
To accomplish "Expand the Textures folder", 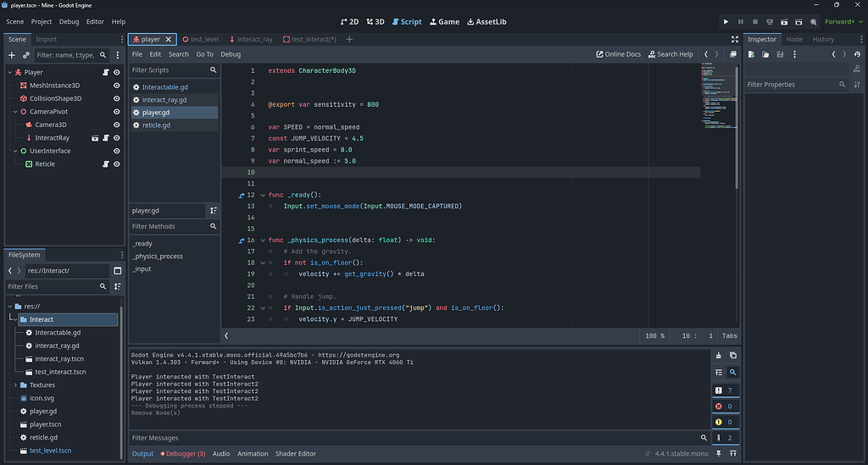I will point(15,385).
